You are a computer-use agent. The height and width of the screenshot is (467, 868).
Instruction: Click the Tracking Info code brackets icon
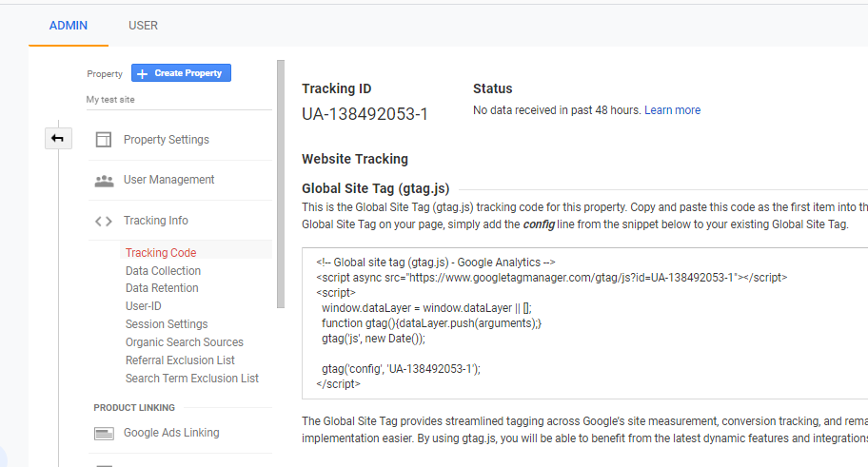tap(104, 222)
